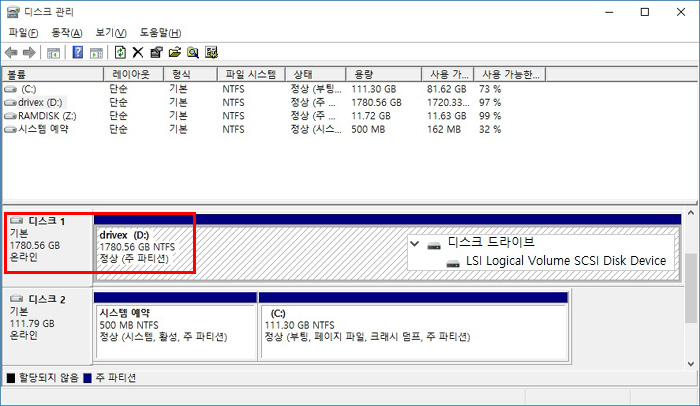This screenshot has width=700, height=406.
Task: Sort by the 용량 column header
Action: click(x=383, y=74)
